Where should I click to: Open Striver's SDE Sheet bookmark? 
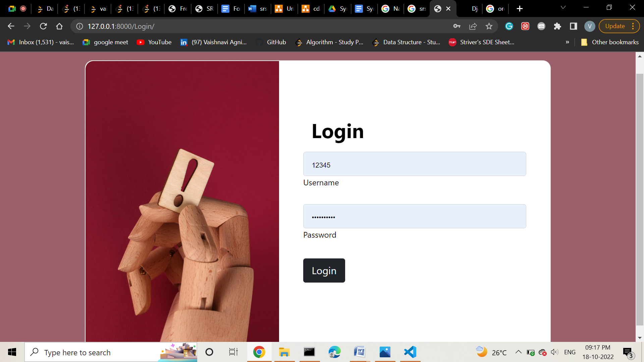[482, 42]
